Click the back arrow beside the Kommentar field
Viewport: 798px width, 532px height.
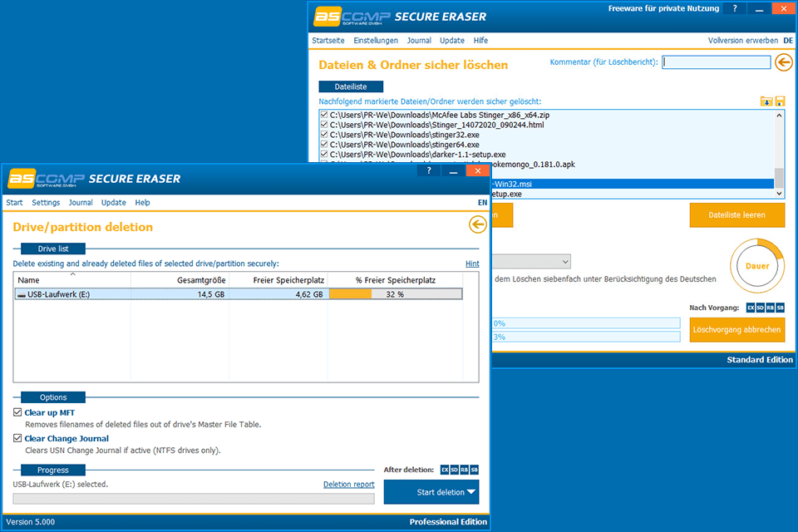point(784,62)
